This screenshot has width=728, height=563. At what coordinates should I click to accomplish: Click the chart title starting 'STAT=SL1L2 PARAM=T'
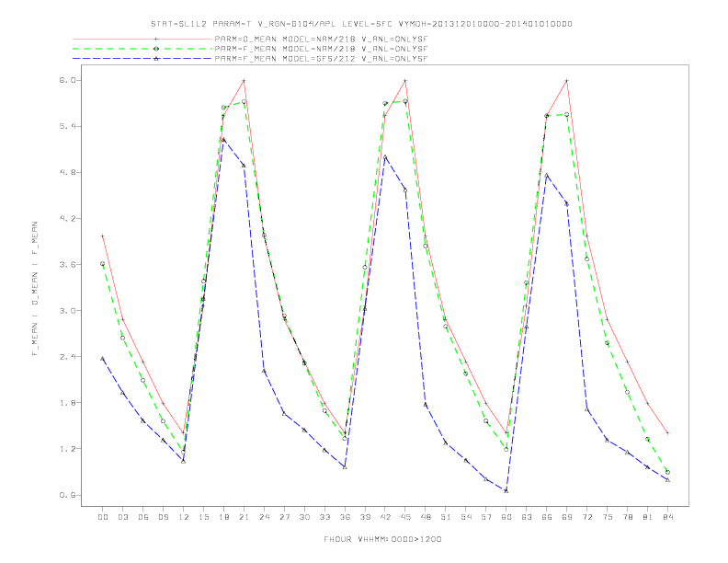click(361, 24)
